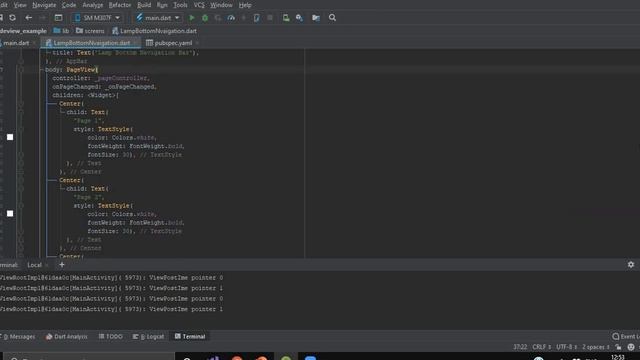Open the Event Log button
The height and width of the screenshot is (360, 640).
click(626, 337)
